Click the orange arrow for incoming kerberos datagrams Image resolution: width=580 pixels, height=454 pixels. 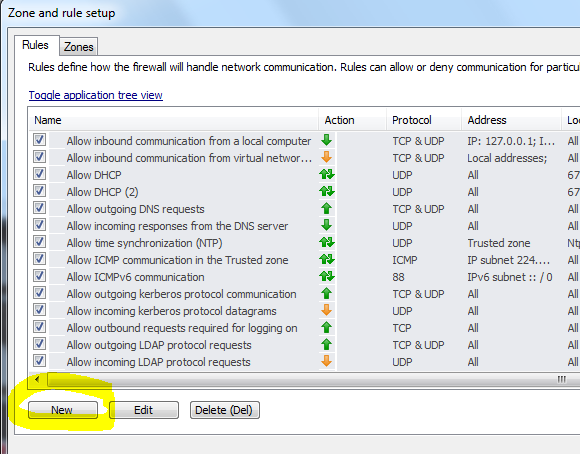[326, 310]
